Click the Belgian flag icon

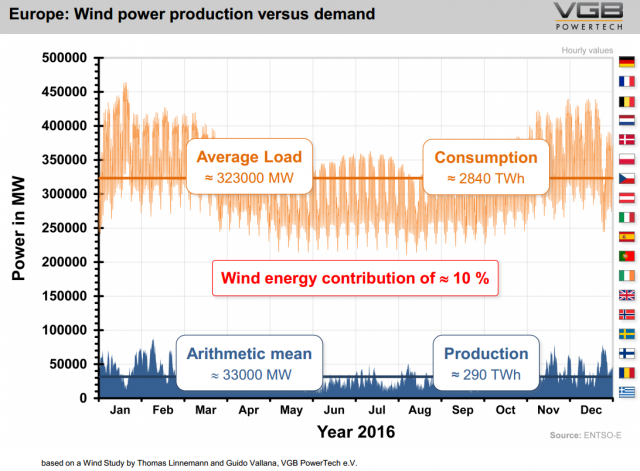[x=627, y=101]
